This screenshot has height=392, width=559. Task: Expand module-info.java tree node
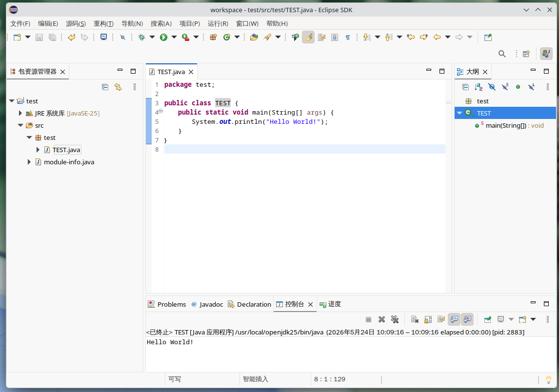(x=29, y=162)
